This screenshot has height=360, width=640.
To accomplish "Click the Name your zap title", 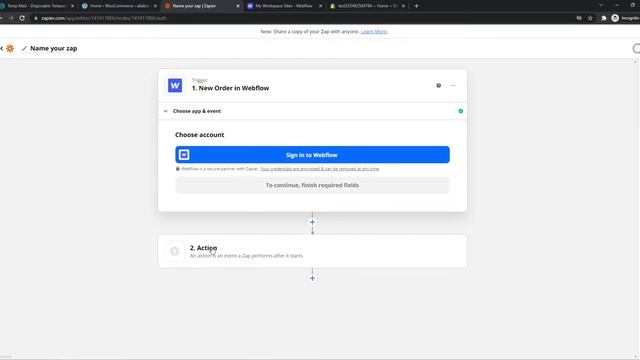I will (53, 48).
